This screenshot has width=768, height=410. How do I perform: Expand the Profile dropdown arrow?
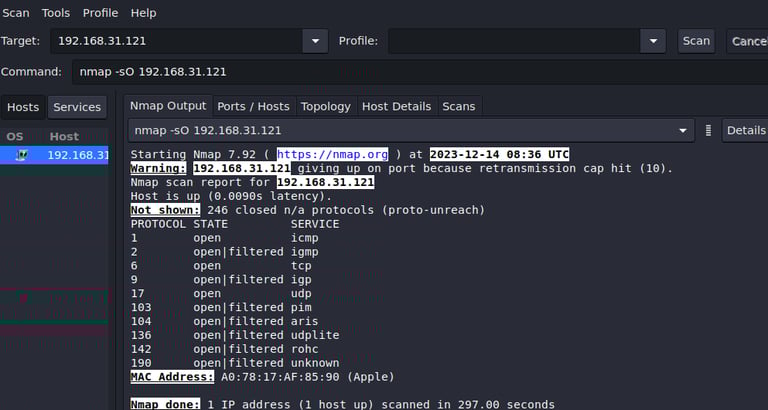coord(653,41)
